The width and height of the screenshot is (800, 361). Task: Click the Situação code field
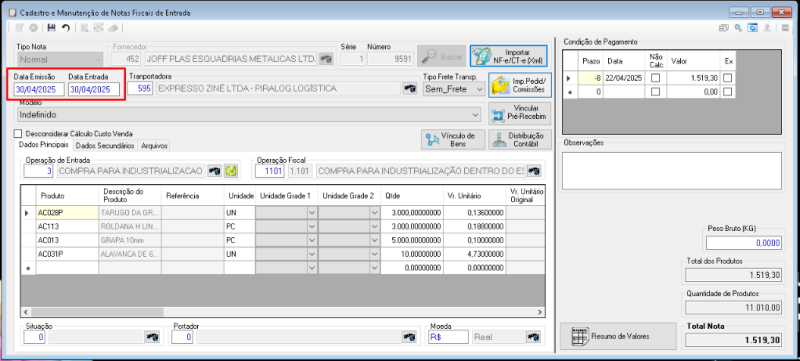[35, 337]
